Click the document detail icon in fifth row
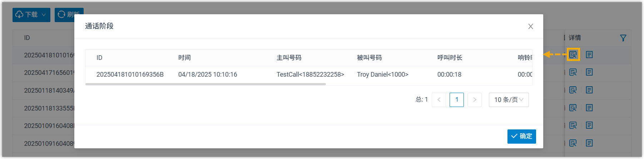 [589, 125]
